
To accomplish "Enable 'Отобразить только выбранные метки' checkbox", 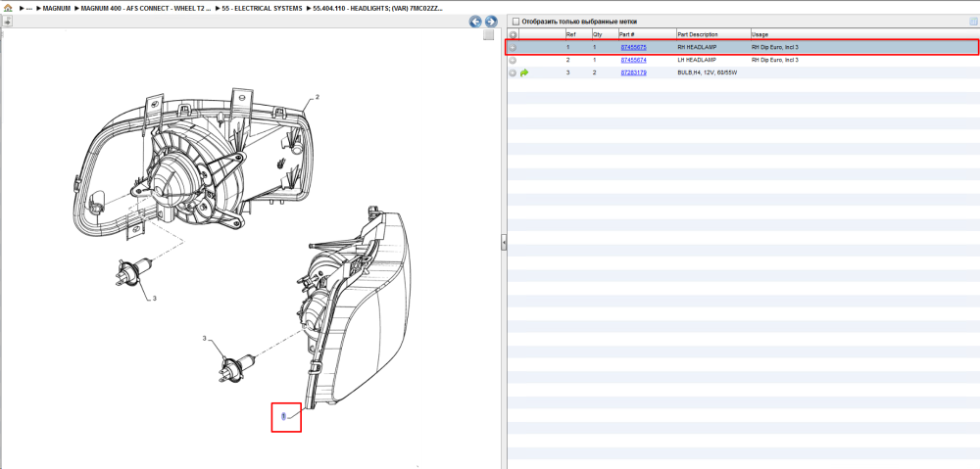I will point(515,22).
